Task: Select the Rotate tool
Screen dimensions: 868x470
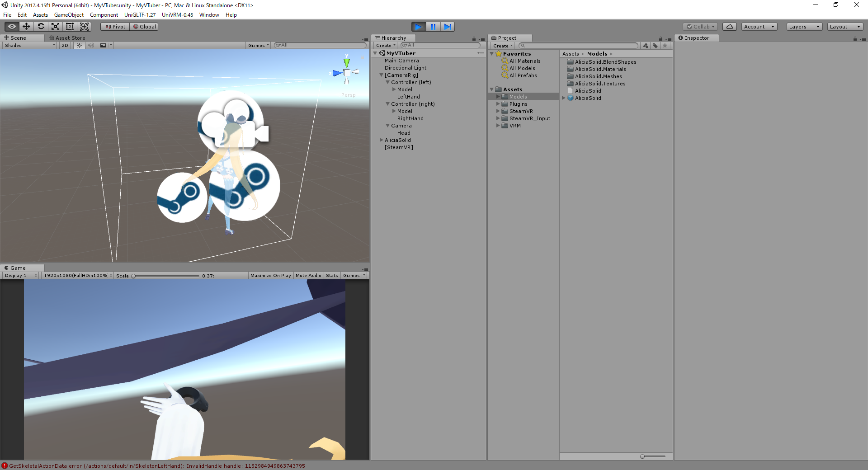Action: [x=41, y=26]
